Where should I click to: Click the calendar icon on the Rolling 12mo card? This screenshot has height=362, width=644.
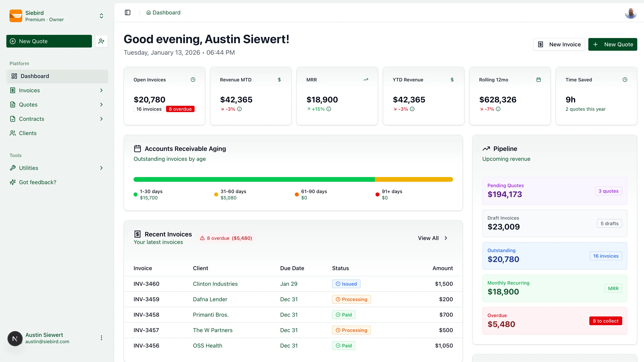click(x=539, y=79)
